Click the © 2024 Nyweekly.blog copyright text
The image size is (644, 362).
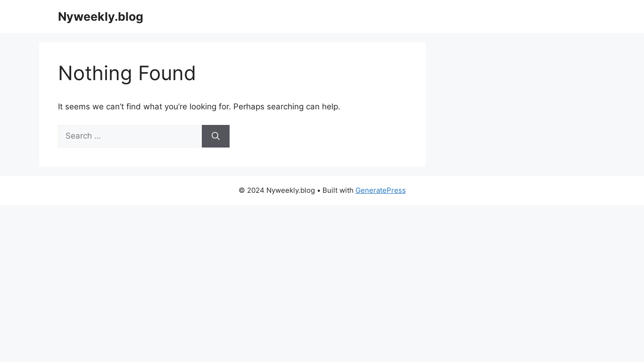coord(277,190)
